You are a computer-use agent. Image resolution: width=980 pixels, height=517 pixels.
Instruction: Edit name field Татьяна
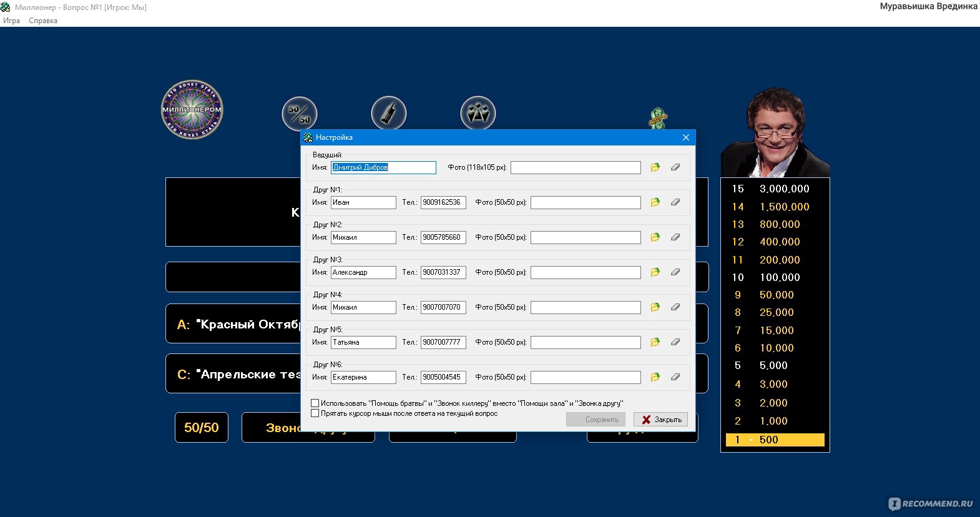coord(363,342)
